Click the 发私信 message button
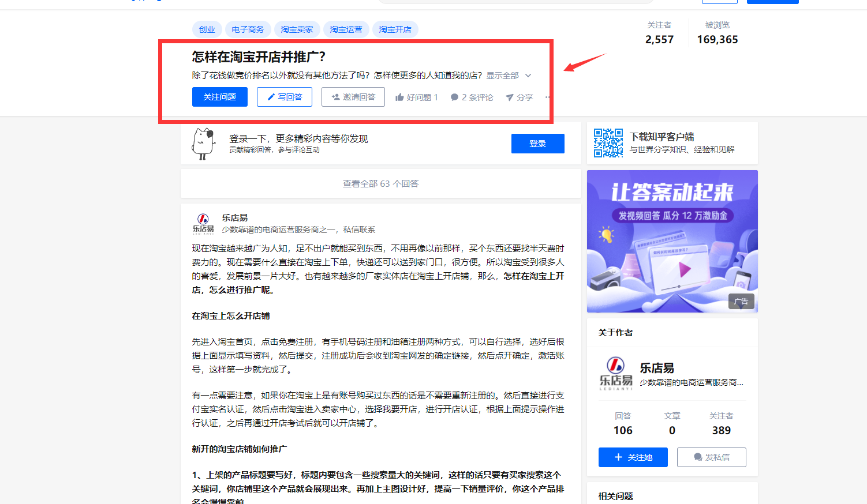867x504 pixels. (x=712, y=457)
